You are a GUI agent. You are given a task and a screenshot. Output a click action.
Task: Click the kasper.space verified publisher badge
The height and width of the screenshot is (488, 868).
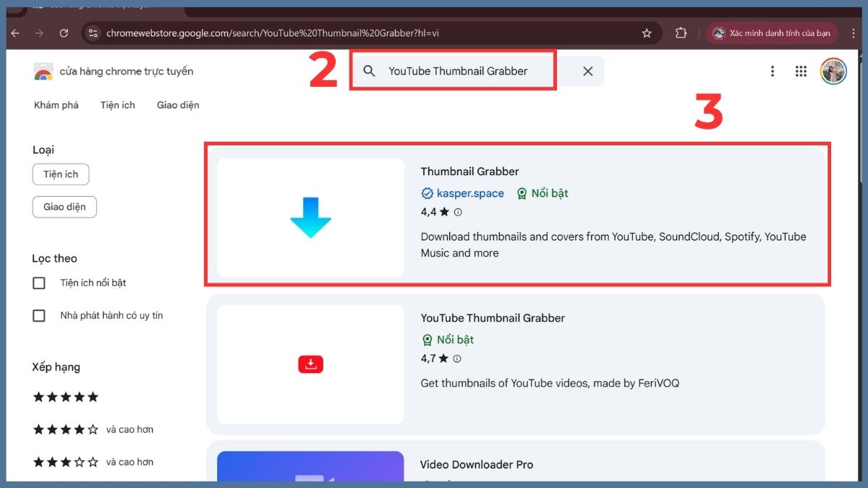(463, 193)
